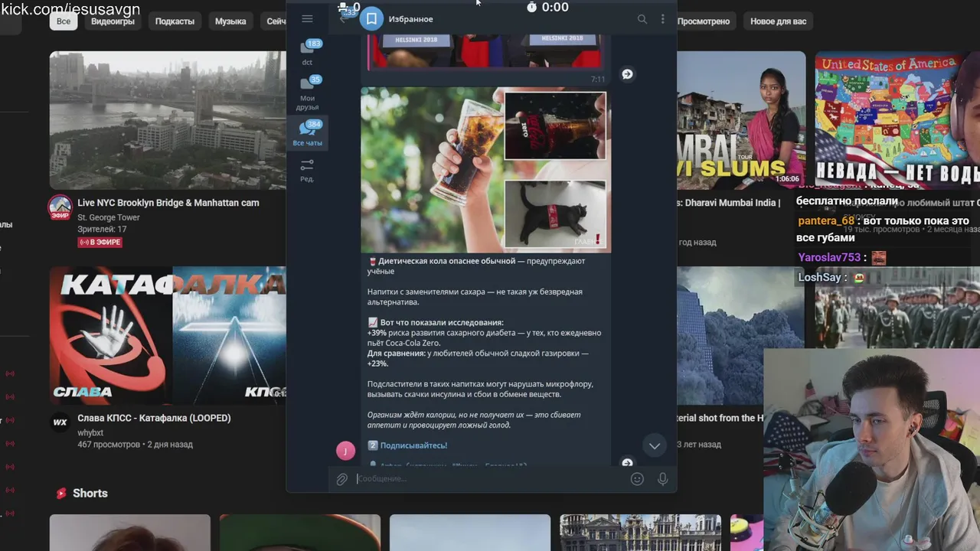Attach a file with paperclip icon

342,479
